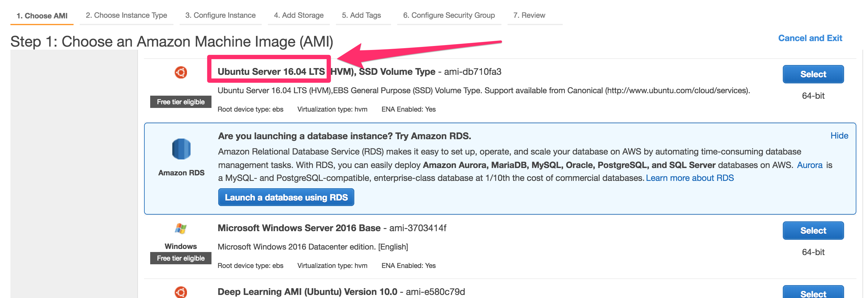Click the Ubuntu Server 16.04 logo icon
Image resolution: width=868 pixels, height=298 pixels.
click(x=181, y=72)
